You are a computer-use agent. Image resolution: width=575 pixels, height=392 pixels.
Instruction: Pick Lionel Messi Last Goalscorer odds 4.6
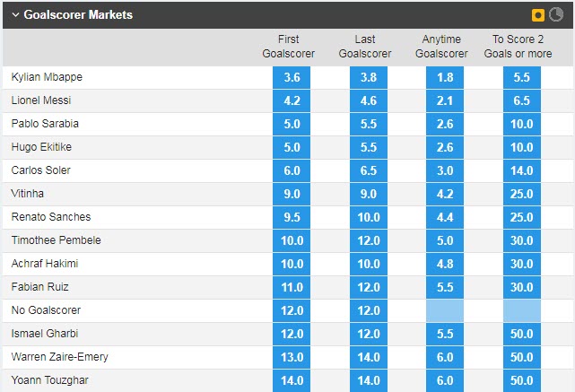pyautogui.click(x=369, y=100)
